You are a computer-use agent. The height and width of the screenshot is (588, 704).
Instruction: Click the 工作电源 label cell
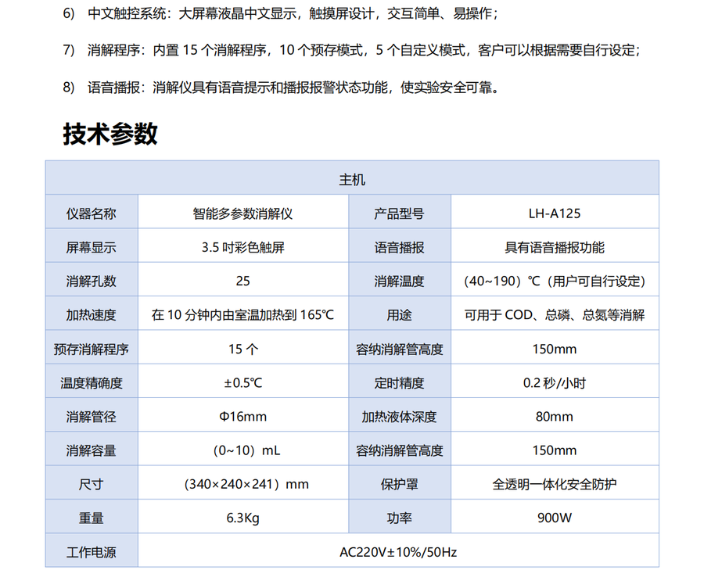pos(92,550)
